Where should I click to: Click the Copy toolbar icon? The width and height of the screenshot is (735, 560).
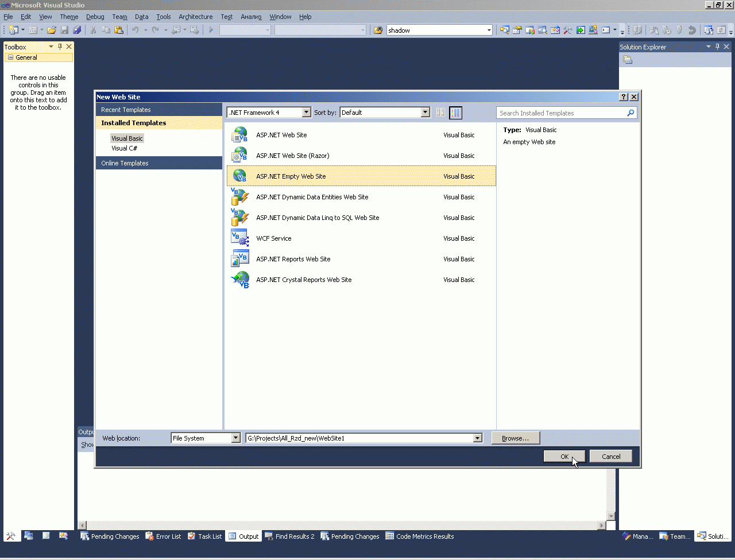106,30
